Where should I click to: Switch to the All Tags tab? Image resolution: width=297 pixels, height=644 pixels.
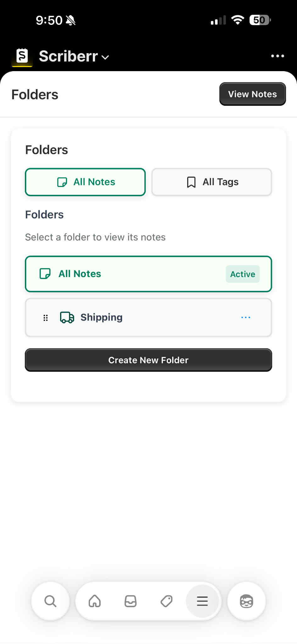[x=212, y=182]
